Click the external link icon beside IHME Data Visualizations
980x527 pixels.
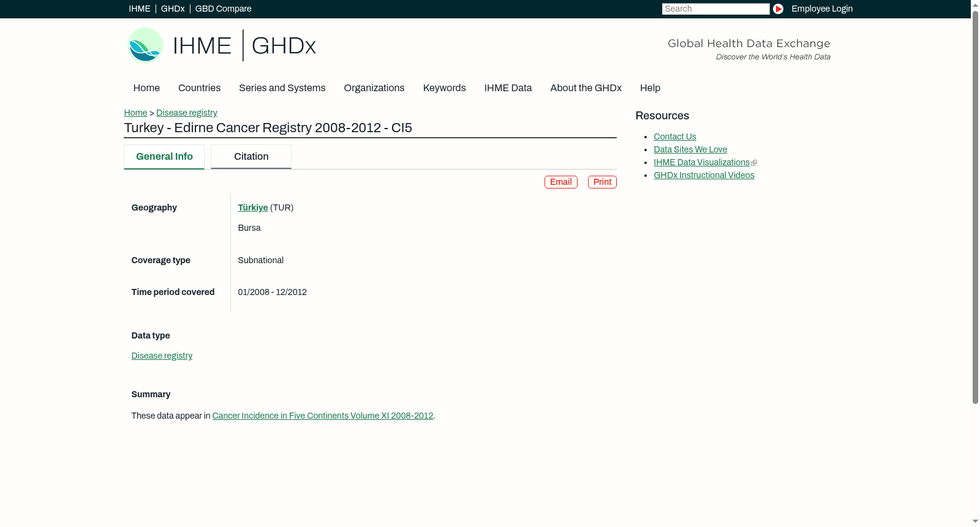click(x=754, y=163)
